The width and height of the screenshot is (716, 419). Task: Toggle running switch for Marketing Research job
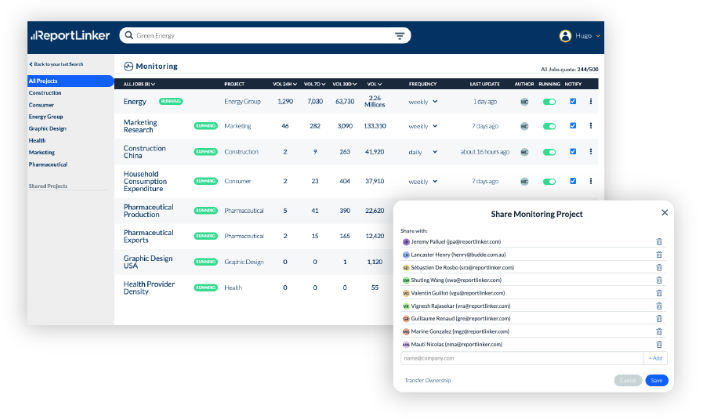(x=549, y=126)
